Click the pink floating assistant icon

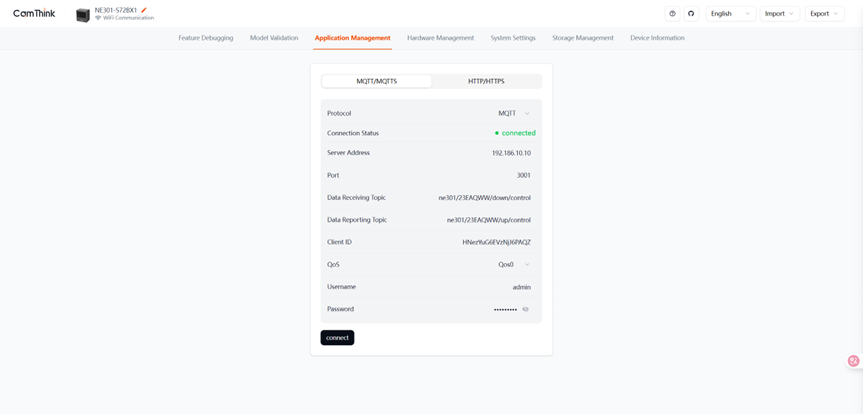tap(853, 361)
